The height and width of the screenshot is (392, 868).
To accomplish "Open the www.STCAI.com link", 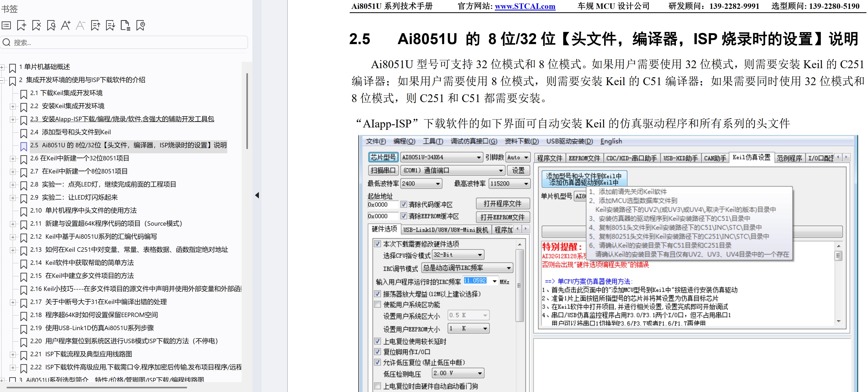I will 525,6.
